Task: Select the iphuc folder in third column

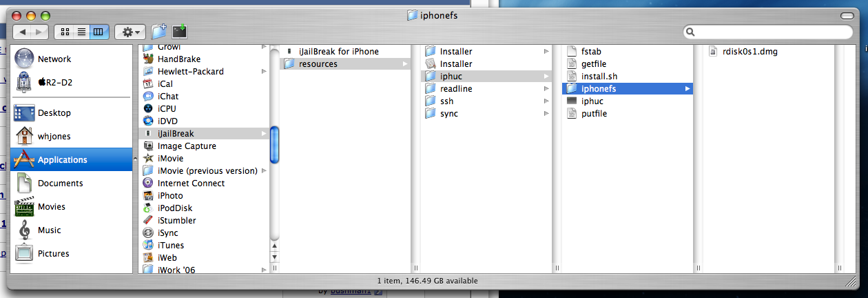Action: point(486,77)
